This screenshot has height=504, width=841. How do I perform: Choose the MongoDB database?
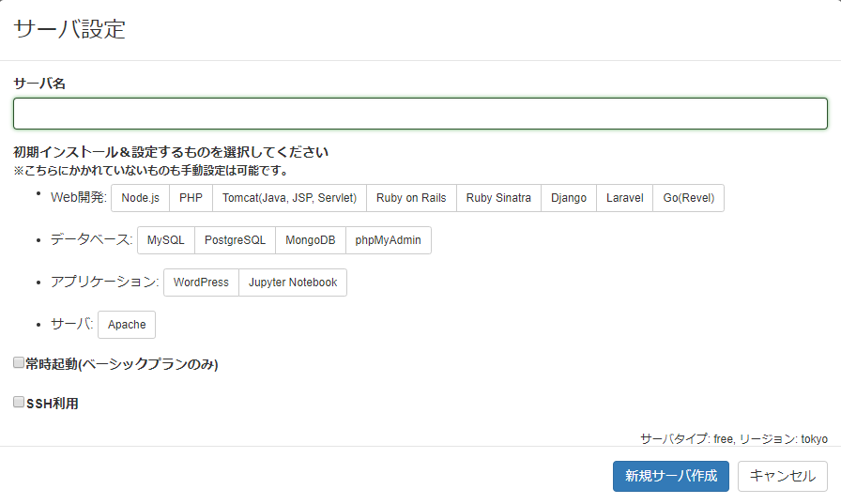coord(311,240)
